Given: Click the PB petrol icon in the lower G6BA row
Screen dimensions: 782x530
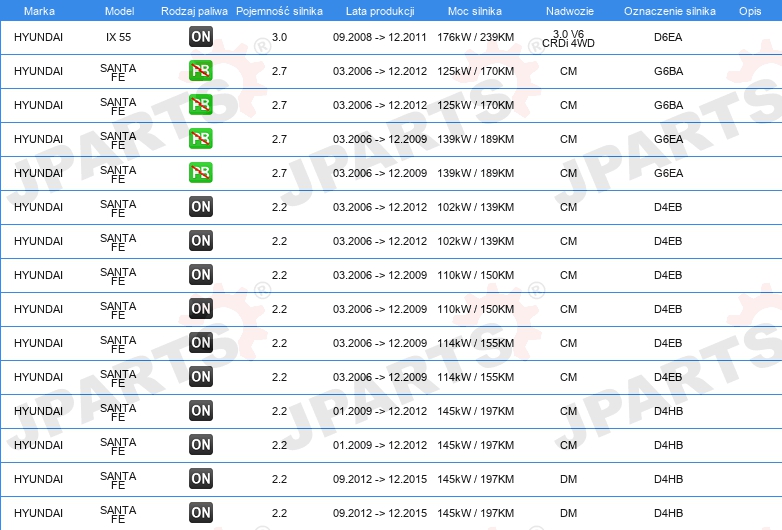Looking at the screenshot, I should 201,105.
